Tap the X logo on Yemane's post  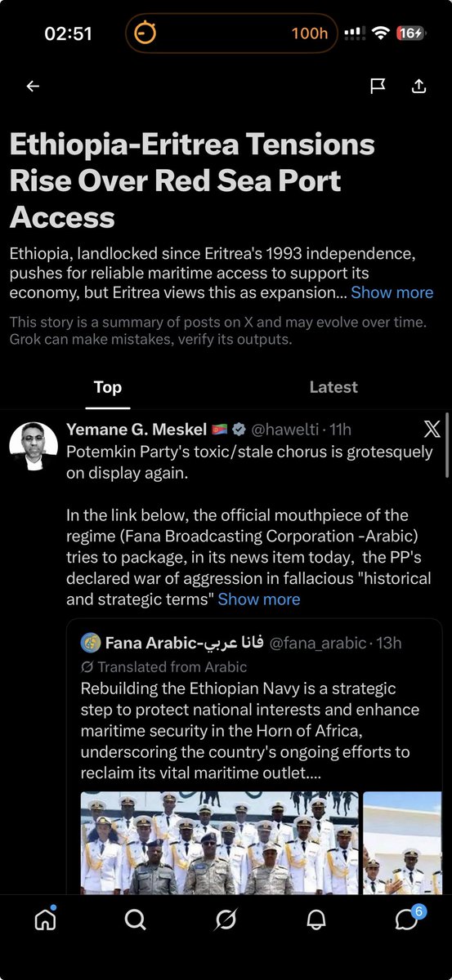click(x=432, y=429)
